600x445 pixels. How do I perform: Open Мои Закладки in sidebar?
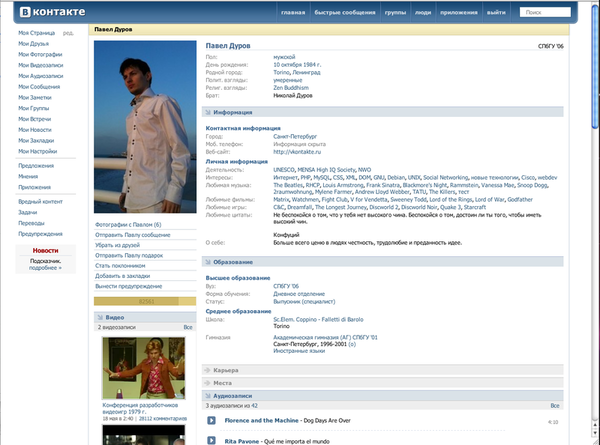point(36,140)
